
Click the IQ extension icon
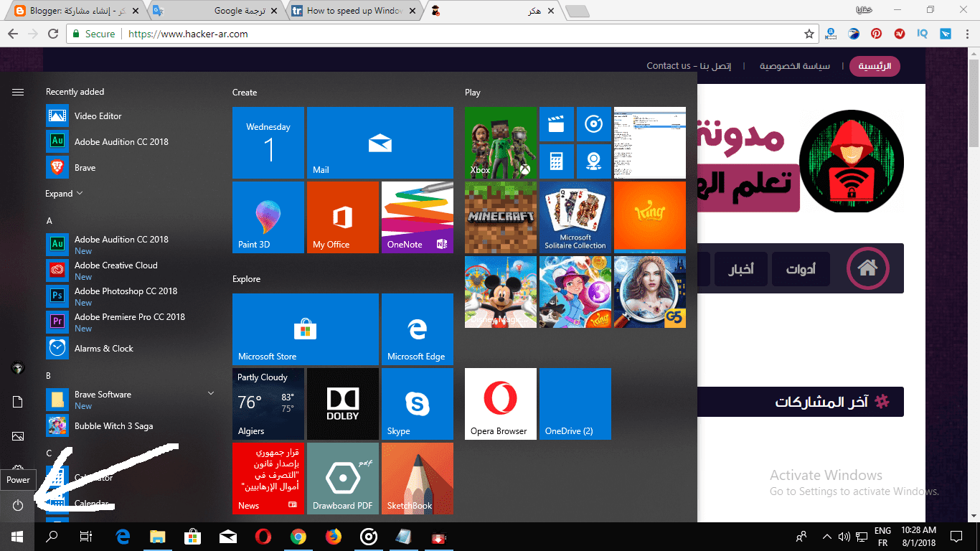coord(923,34)
